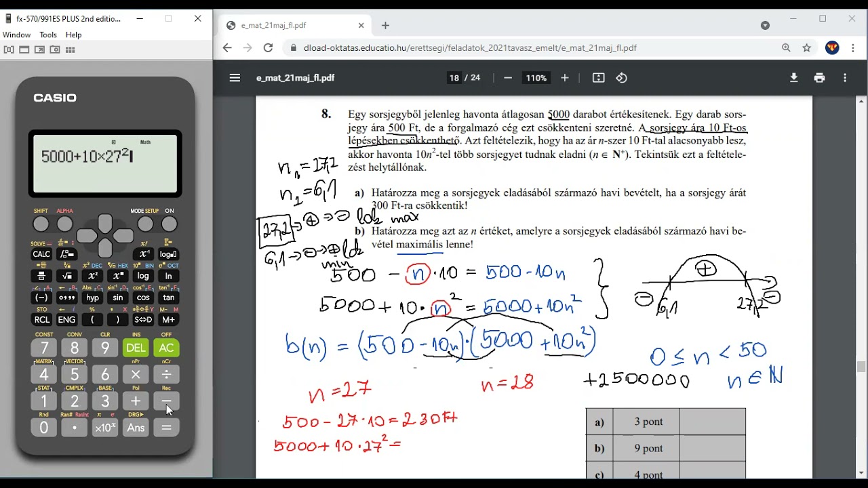Click the camera capture emulator toolbar icon
The width and height of the screenshot is (868, 488).
click(x=55, y=49)
